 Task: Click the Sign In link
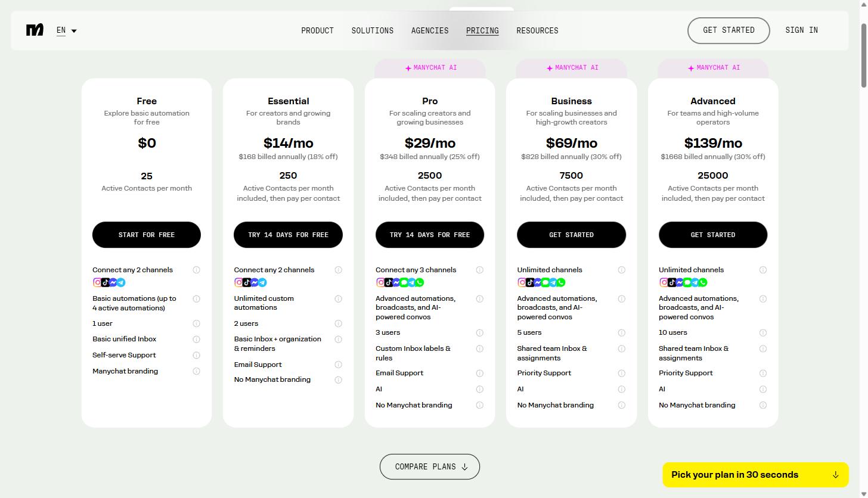pos(801,30)
